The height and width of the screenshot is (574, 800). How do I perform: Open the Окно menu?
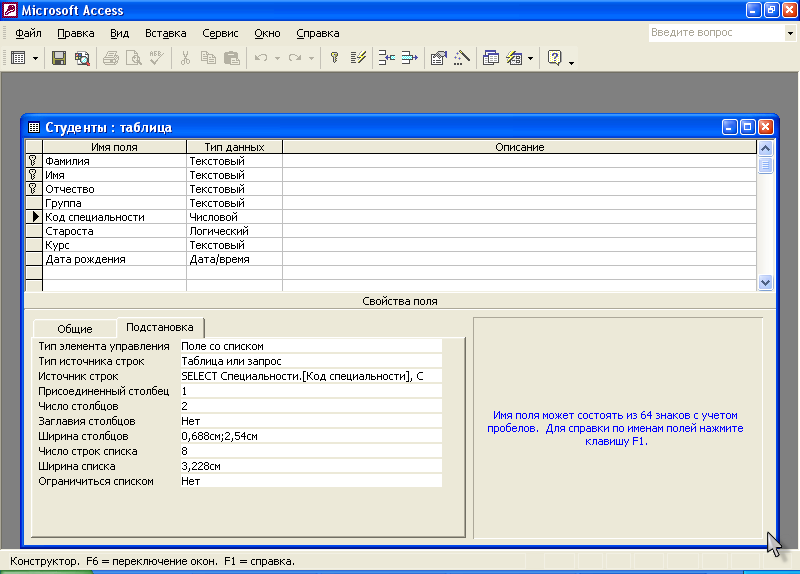pos(267,33)
